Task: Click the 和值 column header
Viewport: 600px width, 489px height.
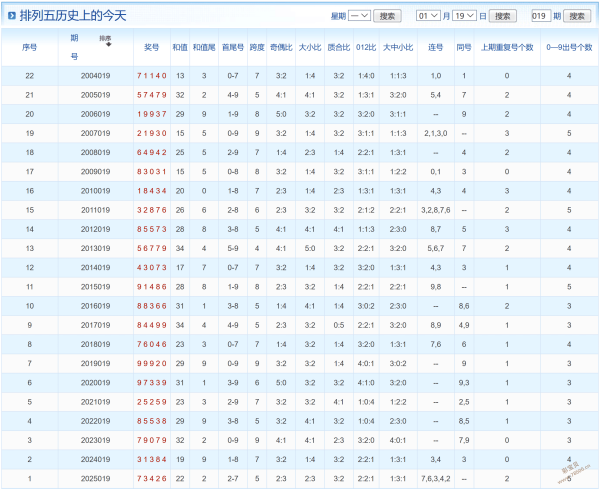Action: pos(180,47)
